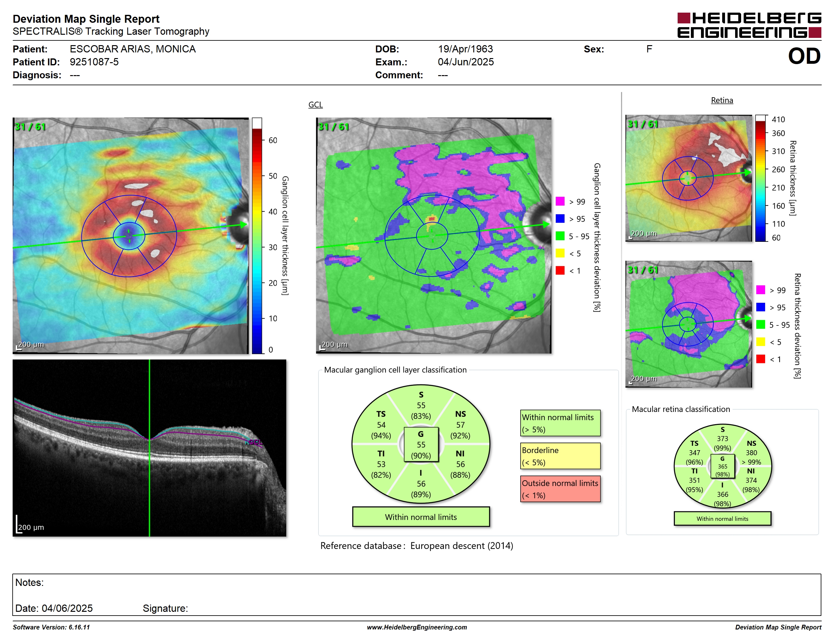Click the magenta > 99 swatch in GCL deviation legend
834x644 pixels.
point(560,201)
